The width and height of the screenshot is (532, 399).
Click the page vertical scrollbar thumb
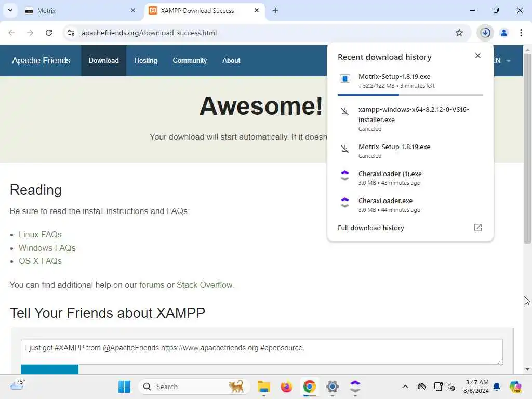point(527,149)
